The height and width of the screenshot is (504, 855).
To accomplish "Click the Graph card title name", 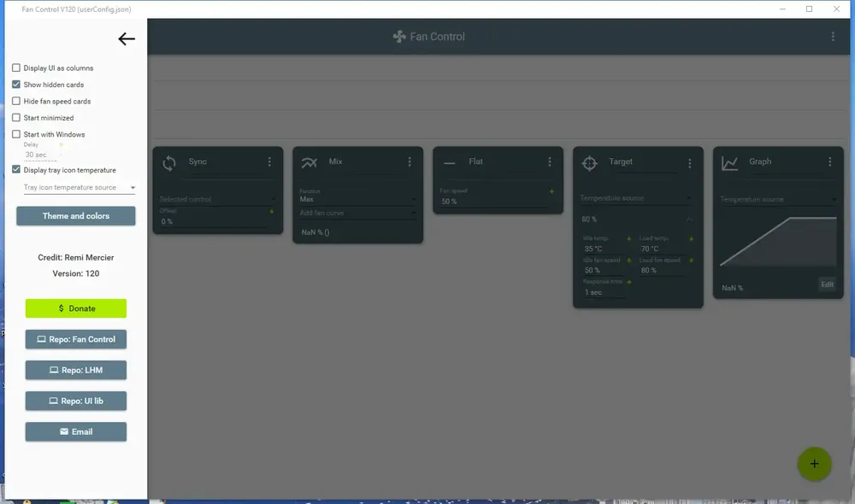I will [760, 161].
